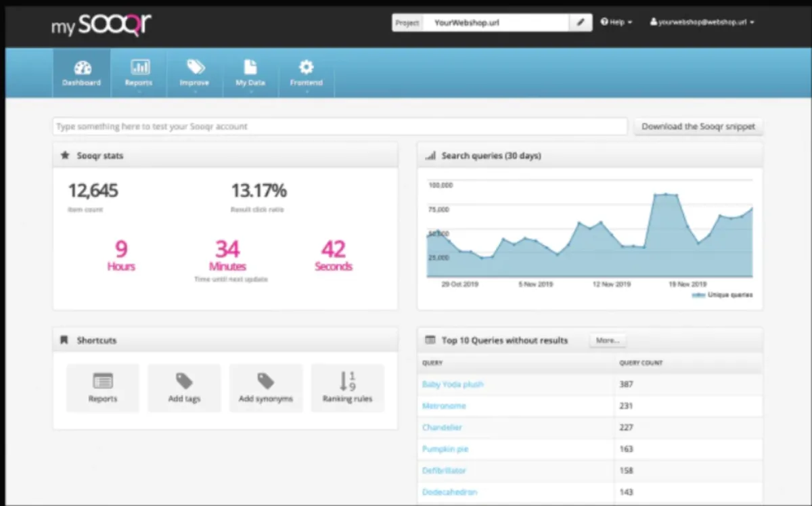Screen dimensions: 812x506
Task: Expand the Help dropdown menu
Action: tap(616, 22)
